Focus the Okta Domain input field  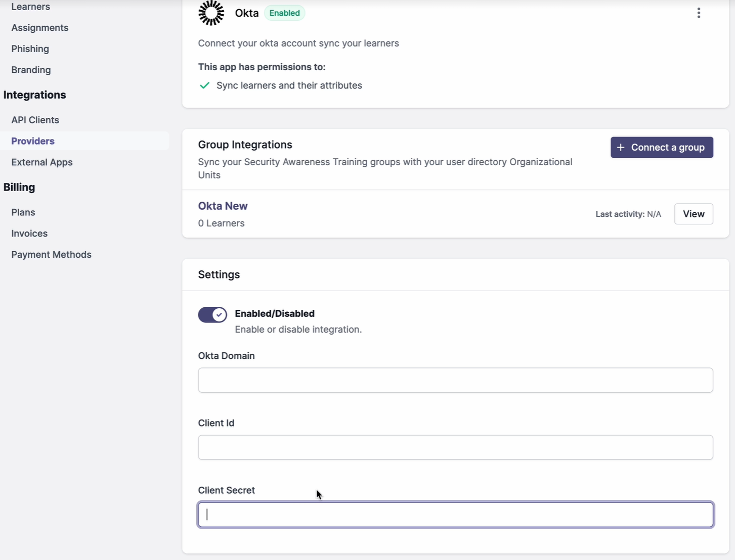point(455,380)
